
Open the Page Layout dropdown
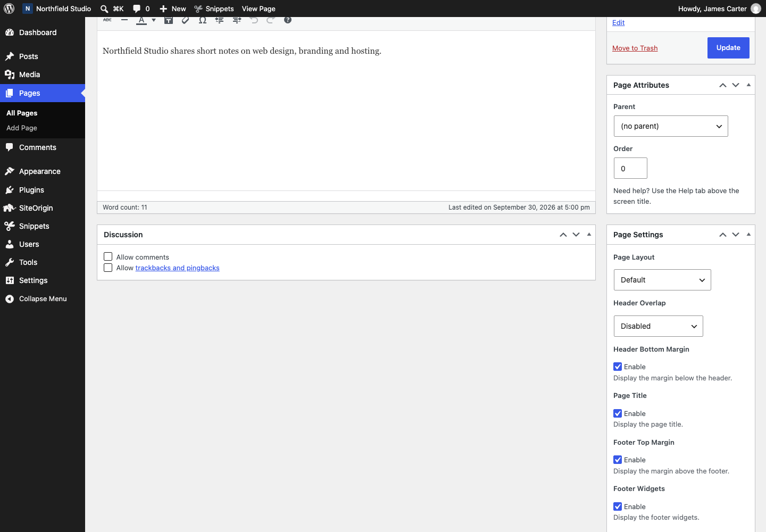click(x=662, y=280)
